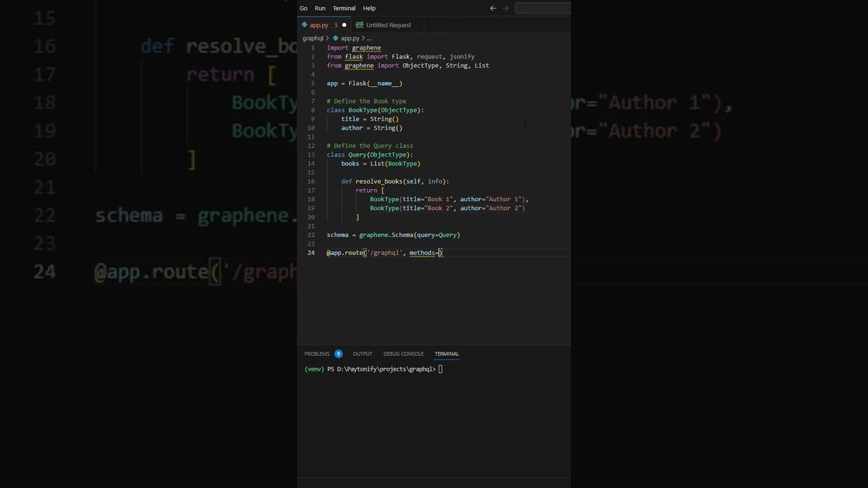Click 'methods=' argument on line 24

423,253
